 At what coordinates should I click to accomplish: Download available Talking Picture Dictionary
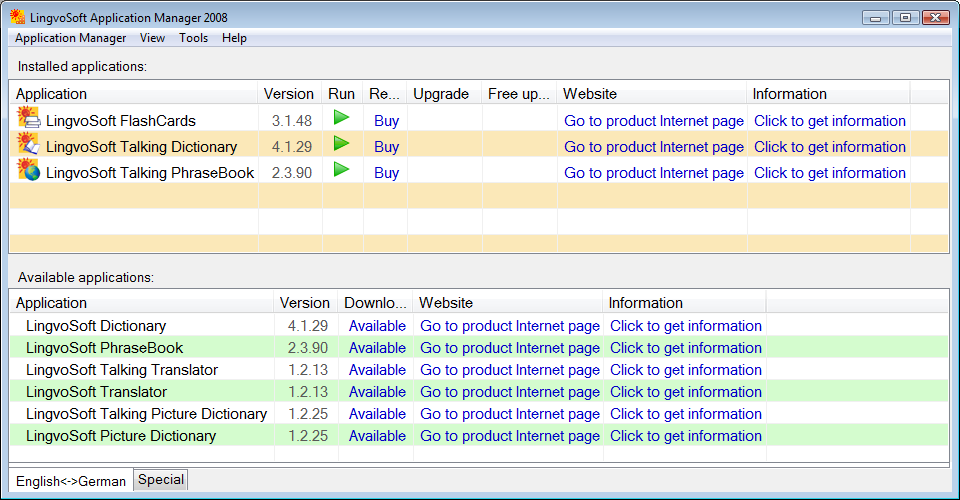[377, 414]
